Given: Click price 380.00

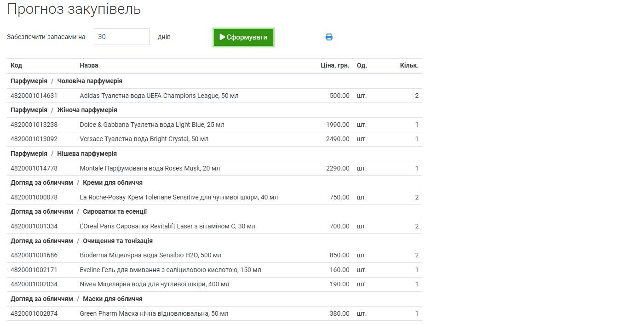Looking at the screenshot, I should click(x=339, y=313).
